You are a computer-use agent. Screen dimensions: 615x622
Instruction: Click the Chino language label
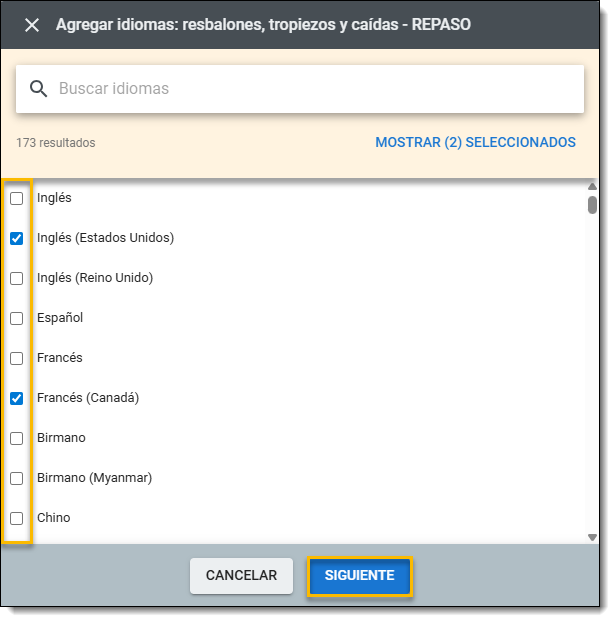pos(53,518)
